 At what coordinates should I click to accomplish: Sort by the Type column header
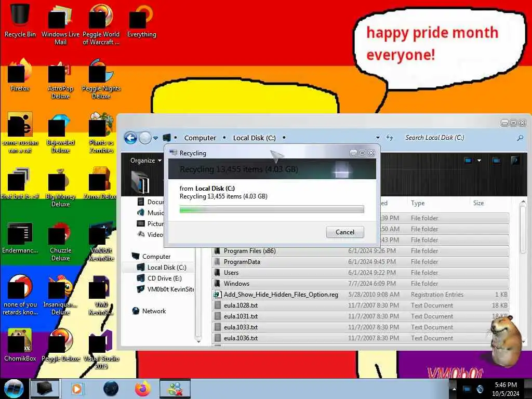coord(418,203)
